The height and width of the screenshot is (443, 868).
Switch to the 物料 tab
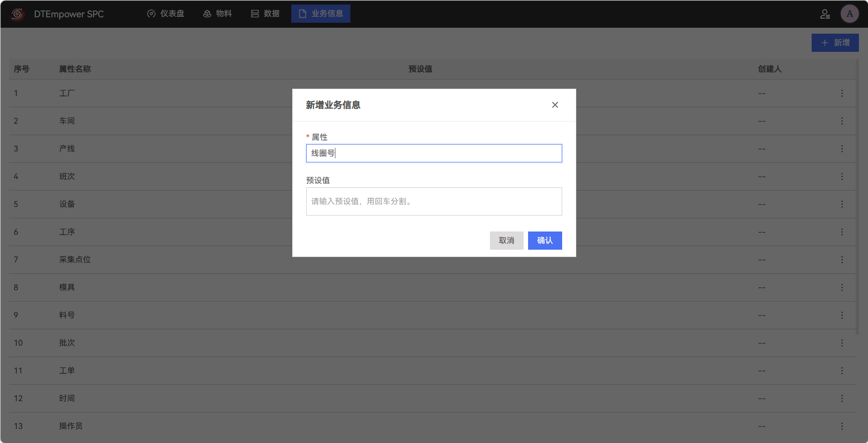tap(217, 14)
